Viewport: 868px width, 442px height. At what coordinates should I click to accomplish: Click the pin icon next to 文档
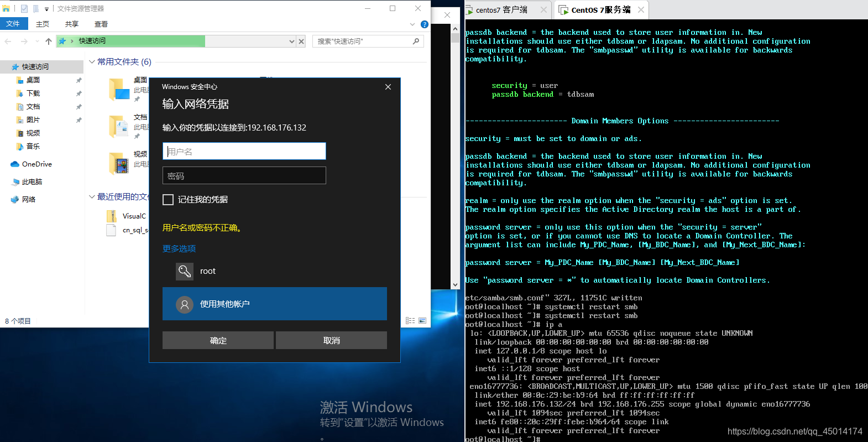click(79, 107)
